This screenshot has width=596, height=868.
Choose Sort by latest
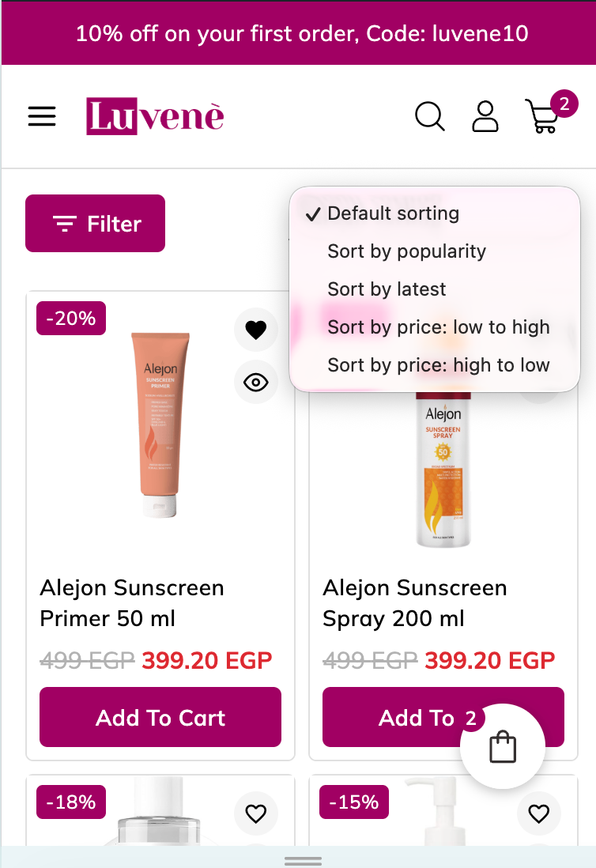[x=387, y=289]
